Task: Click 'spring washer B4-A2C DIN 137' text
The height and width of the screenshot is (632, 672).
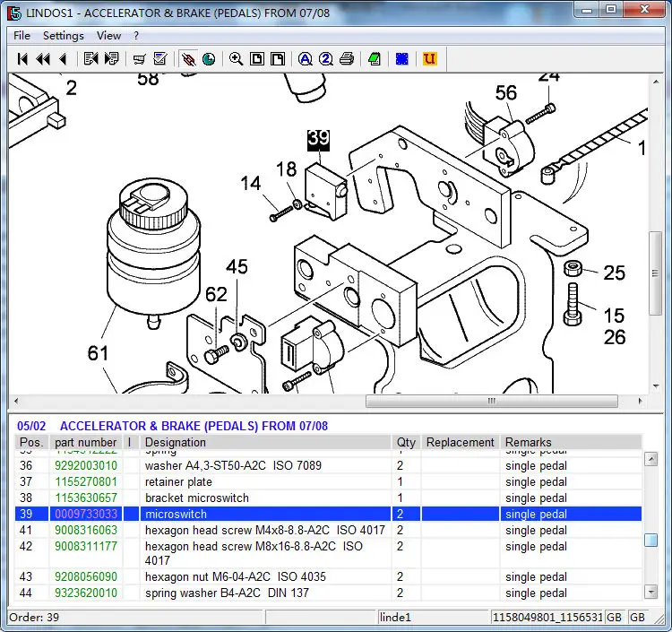Action: click(x=227, y=593)
